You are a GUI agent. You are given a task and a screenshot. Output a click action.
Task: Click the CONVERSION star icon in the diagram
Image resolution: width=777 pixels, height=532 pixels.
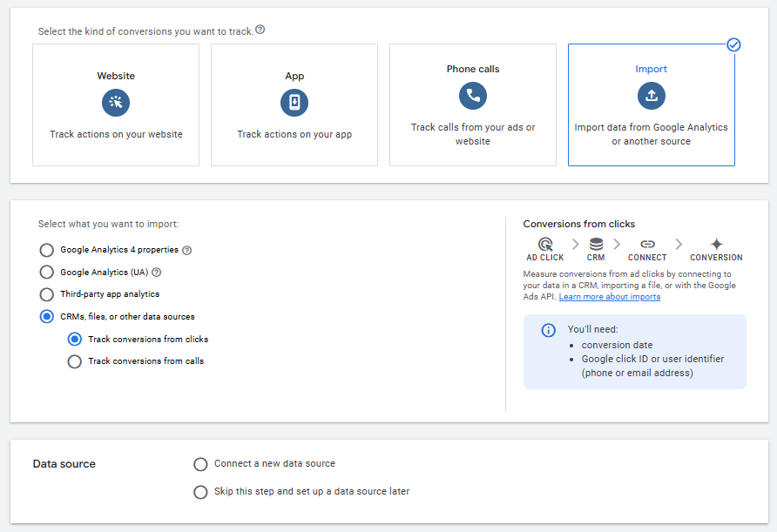pos(716,245)
